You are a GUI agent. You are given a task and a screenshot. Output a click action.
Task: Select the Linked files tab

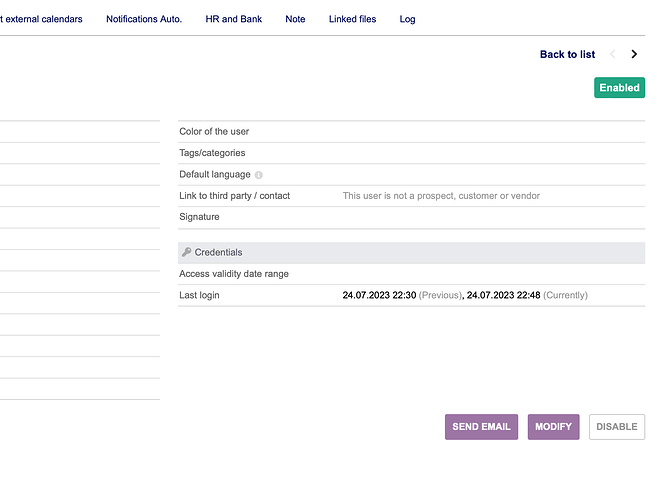[352, 19]
